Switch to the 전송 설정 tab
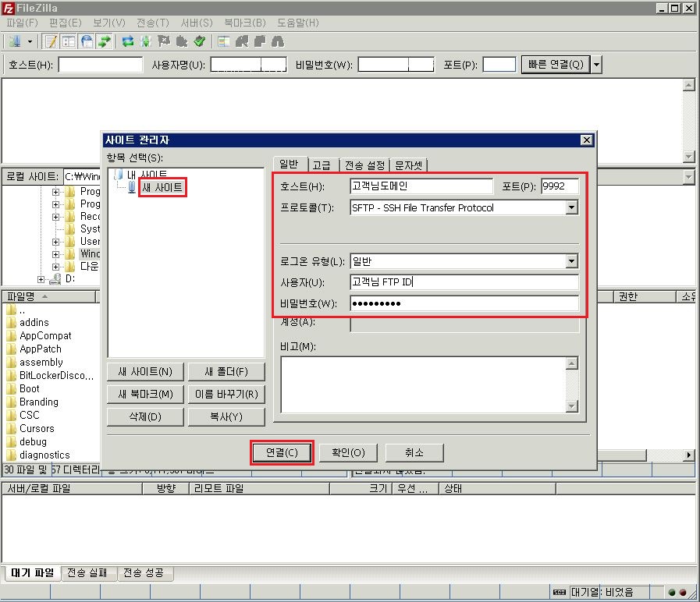Viewport: 700px width, 602px height. 364,165
